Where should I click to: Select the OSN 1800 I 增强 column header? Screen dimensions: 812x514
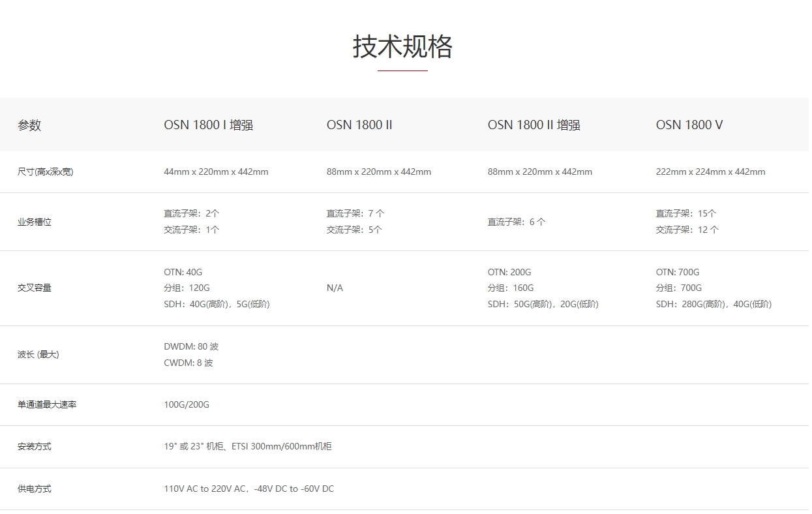point(208,125)
